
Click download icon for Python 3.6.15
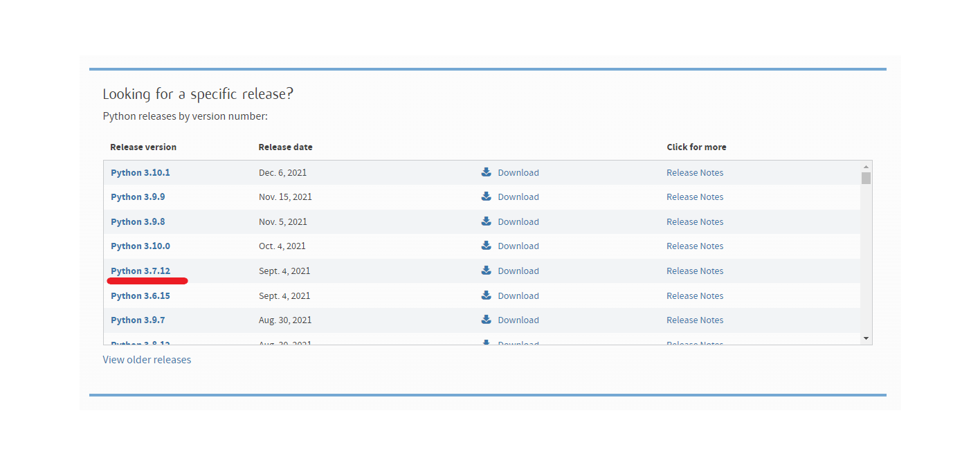(x=486, y=295)
